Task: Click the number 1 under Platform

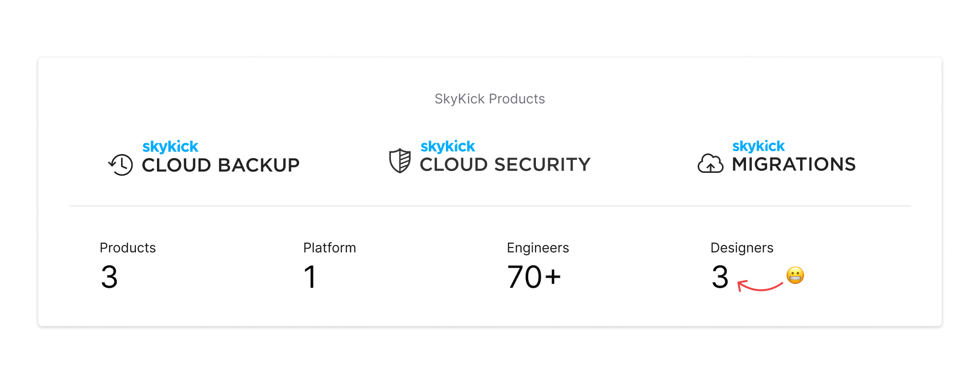Action: point(310,277)
